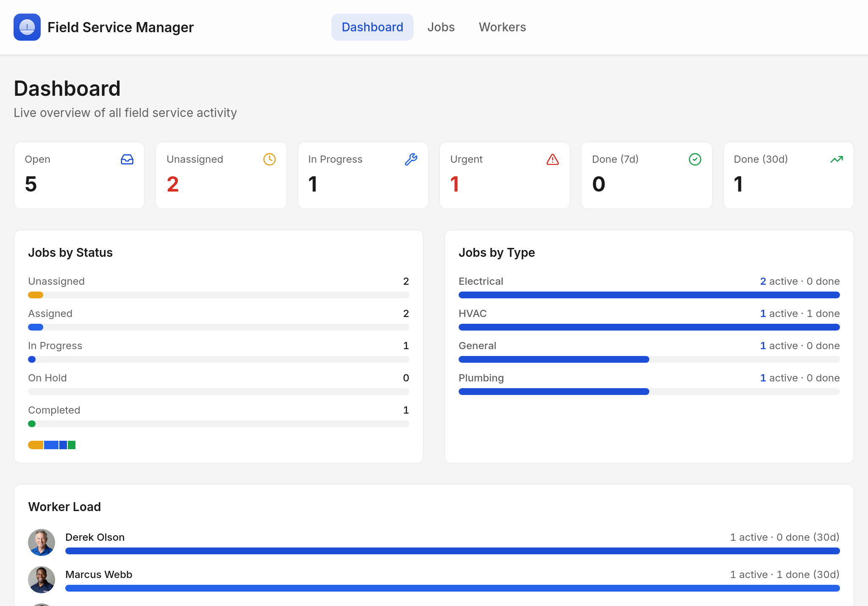Click the Field Service Manager logo icon
The width and height of the screenshot is (868, 606).
pyautogui.click(x=27, y=27)
